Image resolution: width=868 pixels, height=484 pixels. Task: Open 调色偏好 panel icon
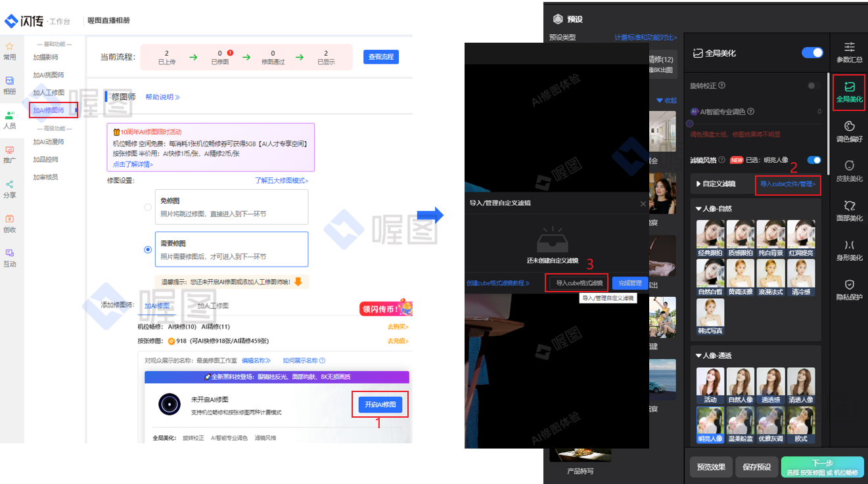point(849,131)
